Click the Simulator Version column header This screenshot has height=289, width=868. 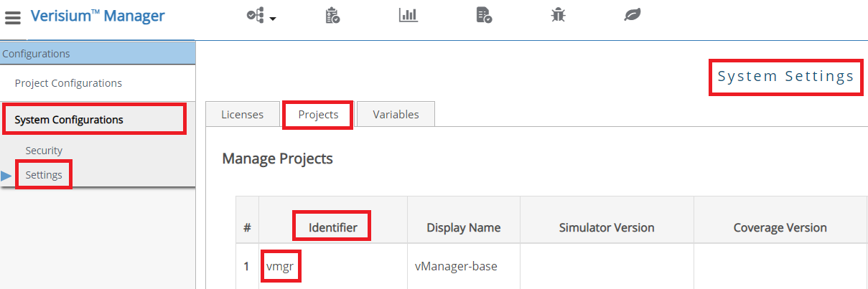pos(607,227)
